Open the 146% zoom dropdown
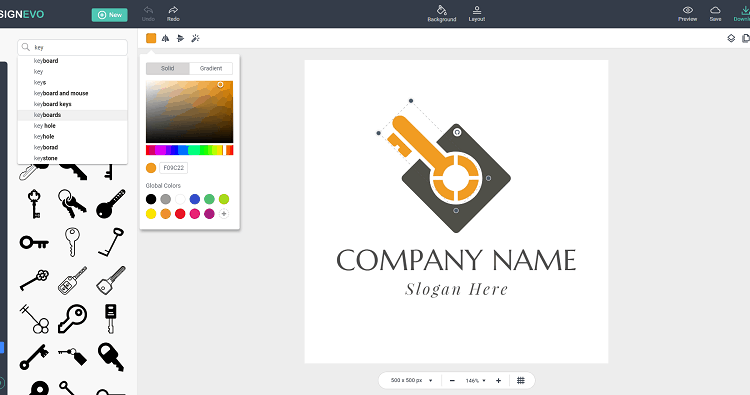 pos(475,381)
